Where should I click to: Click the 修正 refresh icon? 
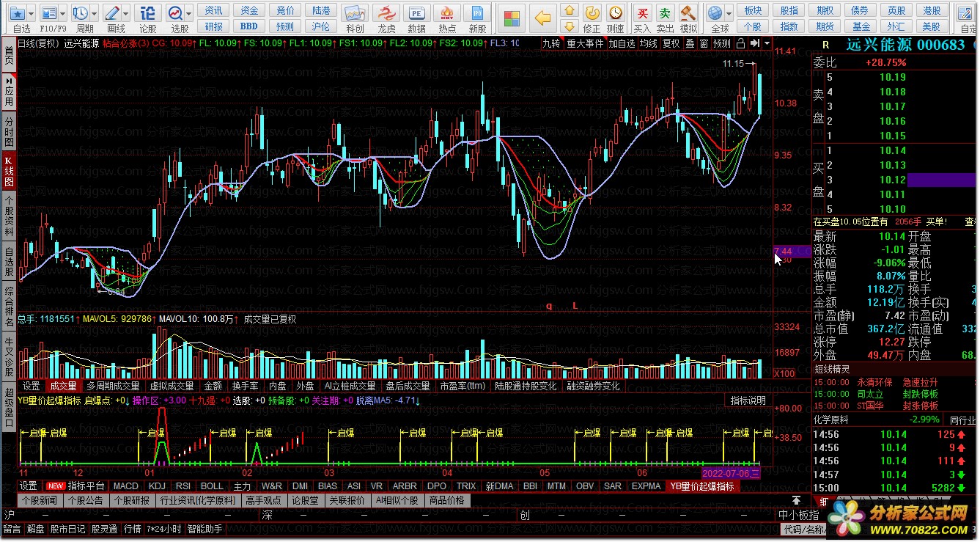click(592, 13)
